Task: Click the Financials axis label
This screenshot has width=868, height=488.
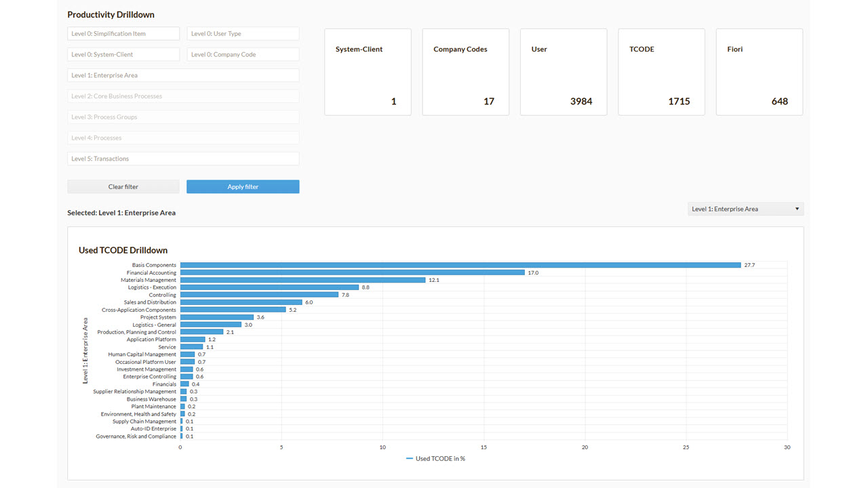Action: coord(164,384)
